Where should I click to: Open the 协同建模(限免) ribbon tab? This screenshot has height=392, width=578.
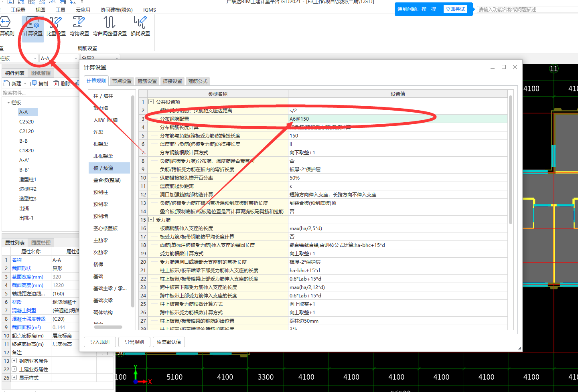pyautogui.click(x=116, y=10)
